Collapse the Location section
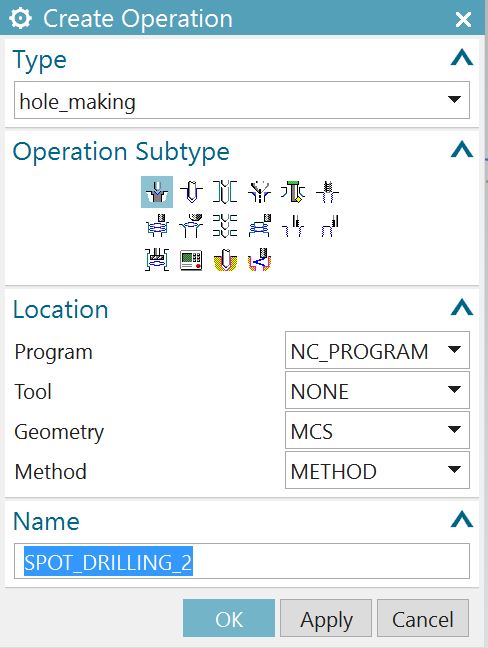The height and width of the screenshot is (648, 488). (462, 308)
